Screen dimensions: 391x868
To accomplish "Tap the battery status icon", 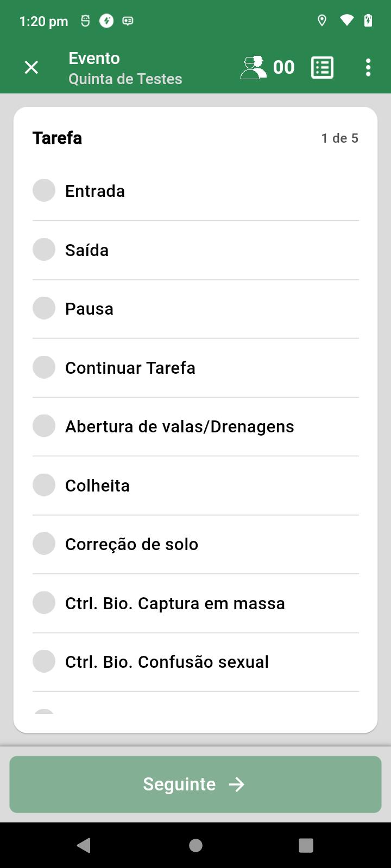I will tap(368, 21).
